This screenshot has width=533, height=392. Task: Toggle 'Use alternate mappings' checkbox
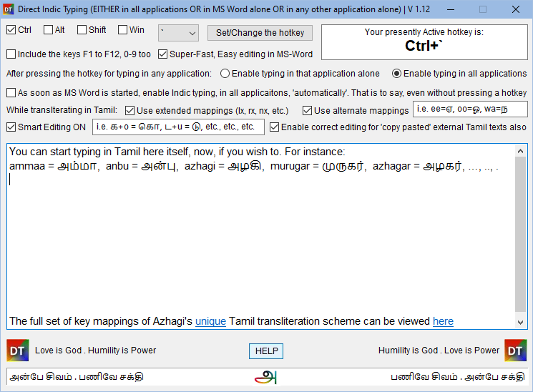pos(308,110)
